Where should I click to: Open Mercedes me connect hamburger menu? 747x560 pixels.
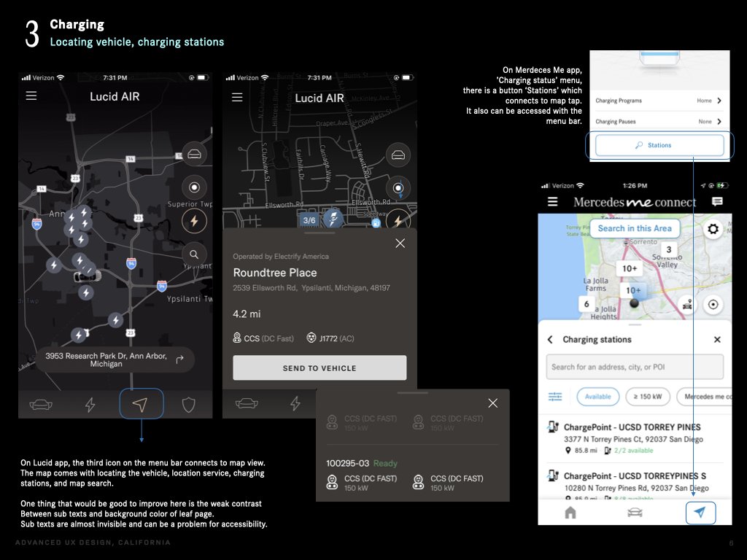(x=553, y=201)
